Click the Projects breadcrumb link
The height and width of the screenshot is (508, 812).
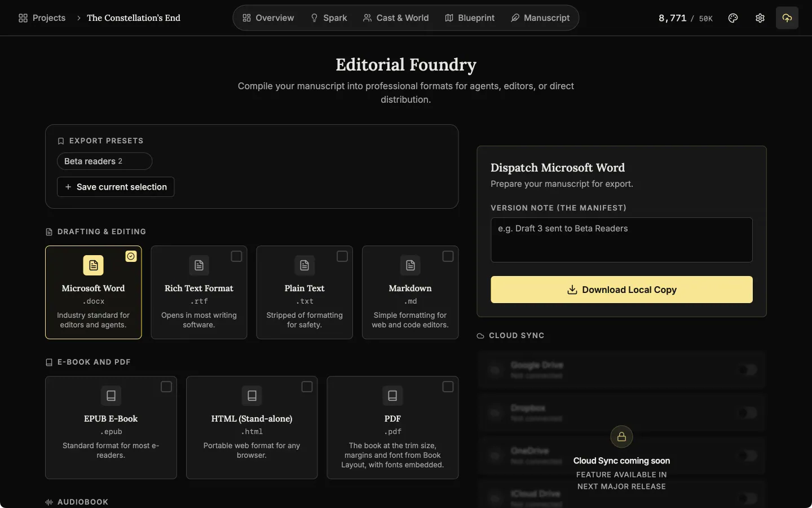pyautogui.click(x=42, y=18)
